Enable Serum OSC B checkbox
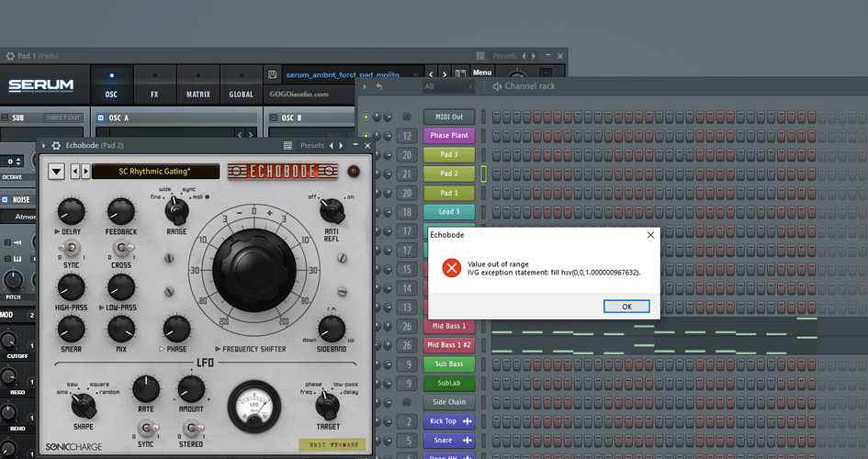 click(x=273, y=118)
